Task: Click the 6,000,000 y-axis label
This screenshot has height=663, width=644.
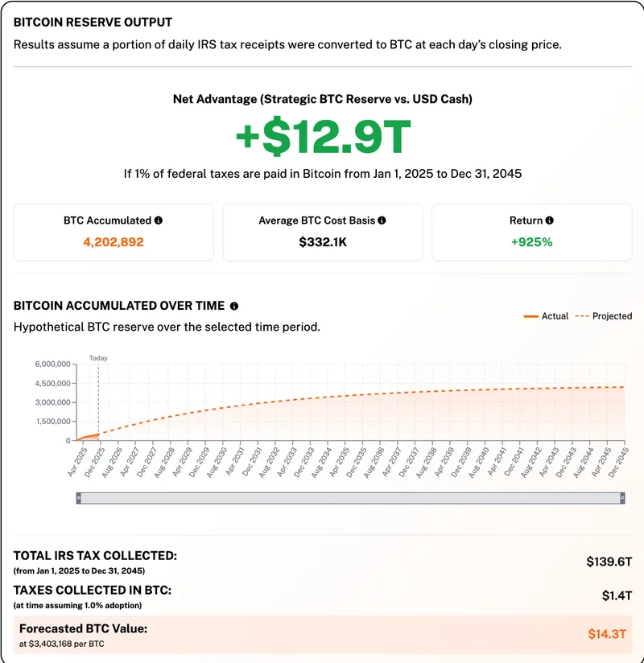Action: 52,364
